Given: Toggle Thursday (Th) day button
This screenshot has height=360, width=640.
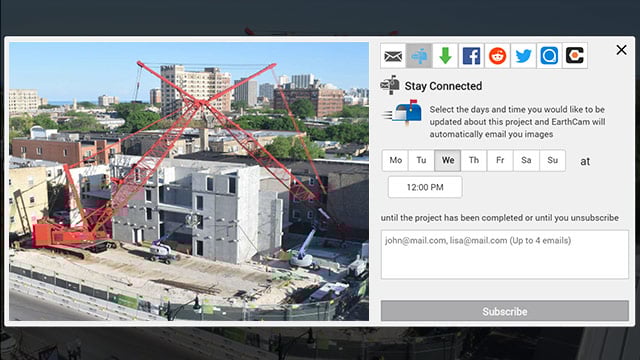Looking at the screenshot, I should (474, 160).
